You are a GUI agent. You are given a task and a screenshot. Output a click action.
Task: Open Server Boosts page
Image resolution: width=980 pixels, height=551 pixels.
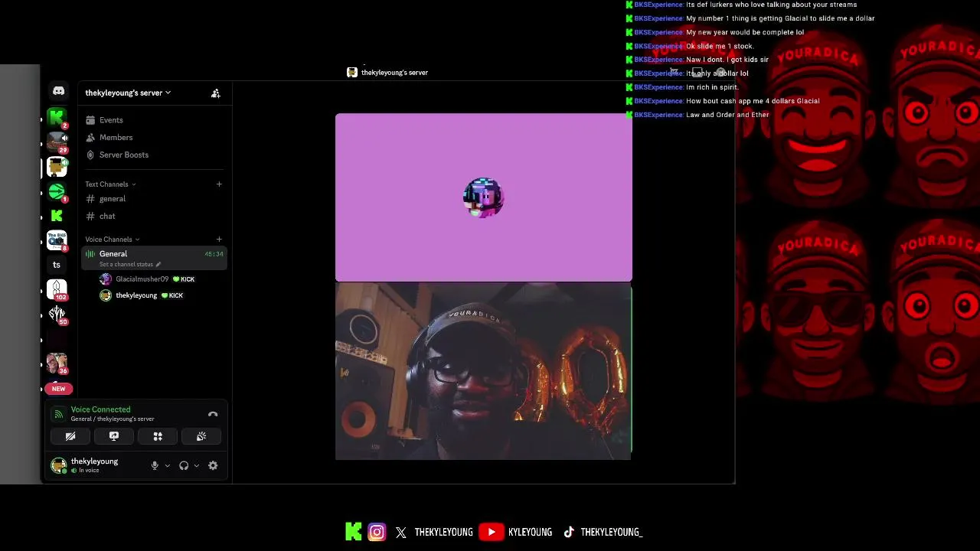click(x=123, y=155)
